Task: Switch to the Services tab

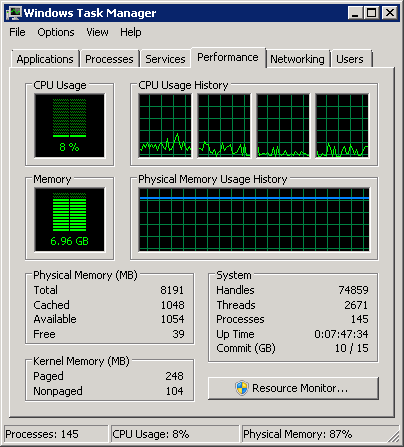Action: (x=165, y=59)
